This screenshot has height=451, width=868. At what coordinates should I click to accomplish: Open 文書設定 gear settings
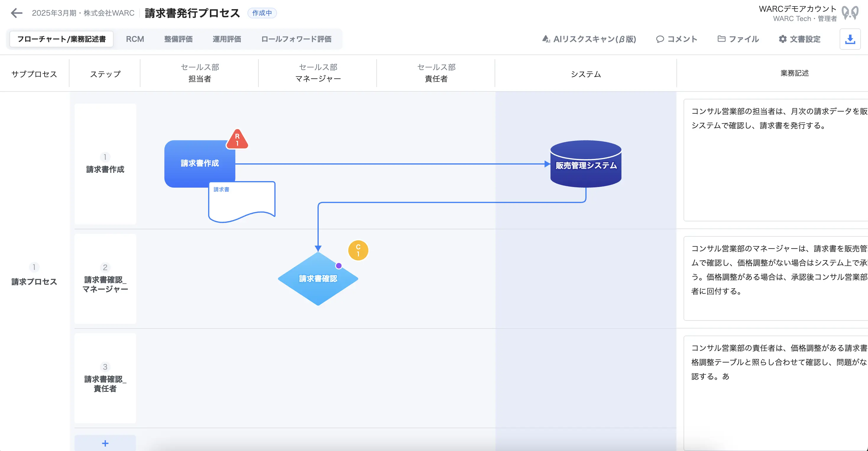point(799,39)
